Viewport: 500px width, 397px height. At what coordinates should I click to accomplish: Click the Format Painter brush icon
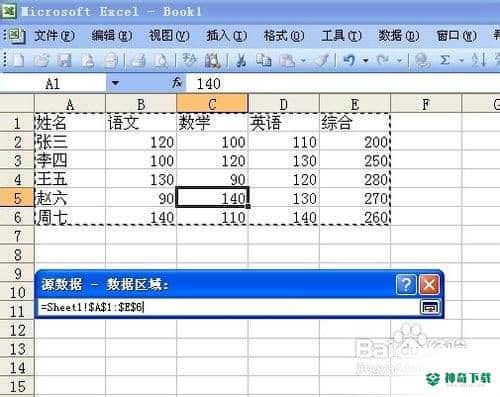(x=322, y=61)
